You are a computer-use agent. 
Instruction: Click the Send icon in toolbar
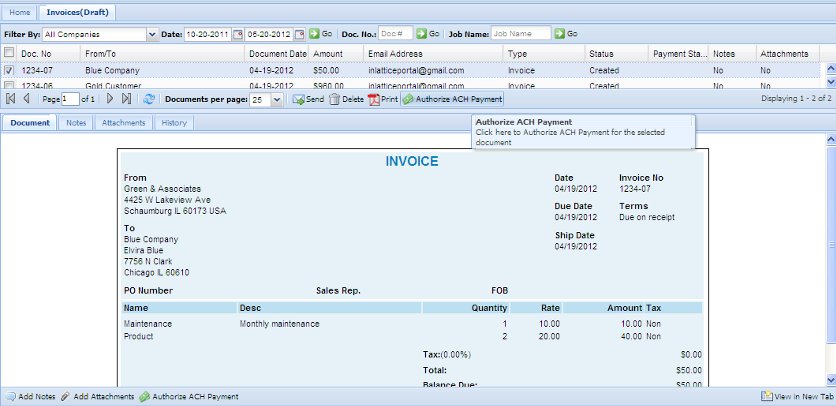(x=299, y=100)
